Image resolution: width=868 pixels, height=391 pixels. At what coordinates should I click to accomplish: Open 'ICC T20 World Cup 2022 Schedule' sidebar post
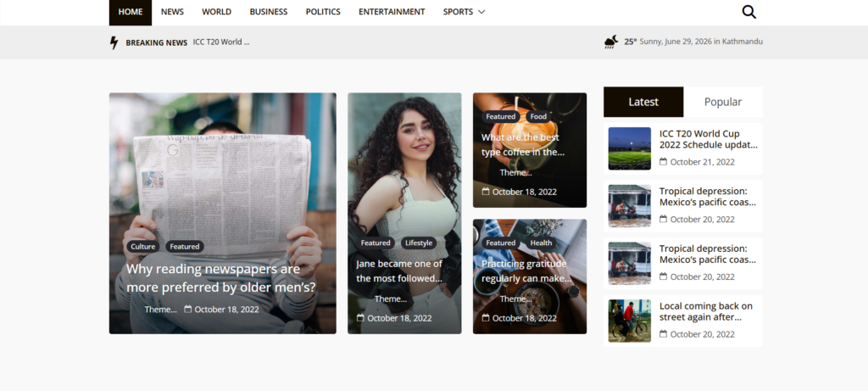[708, 139]
